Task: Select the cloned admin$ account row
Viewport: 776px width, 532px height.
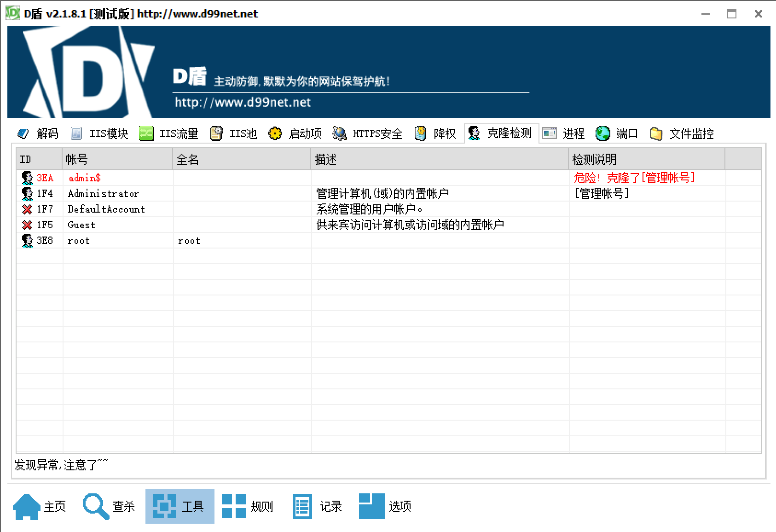Action: tap(84, 178)
